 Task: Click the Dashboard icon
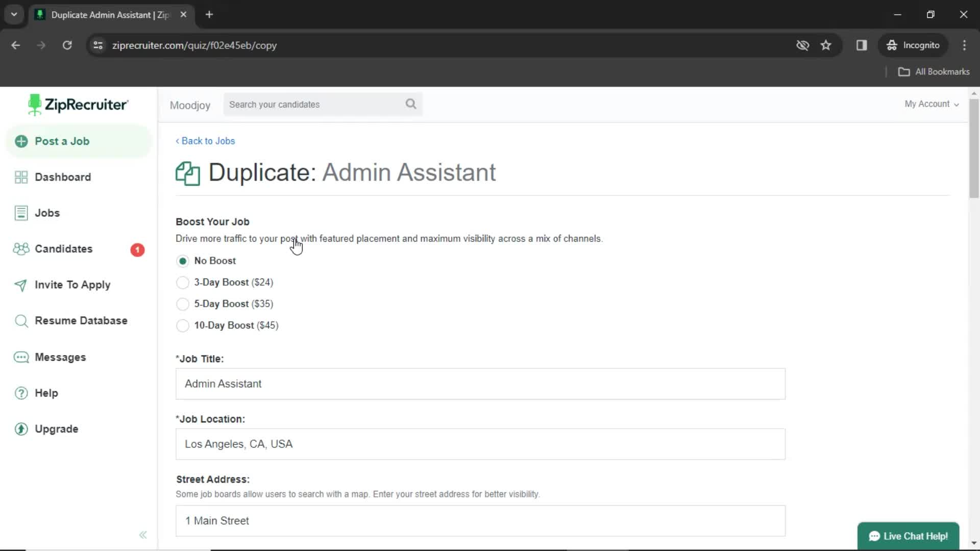(x=21, y=176)
